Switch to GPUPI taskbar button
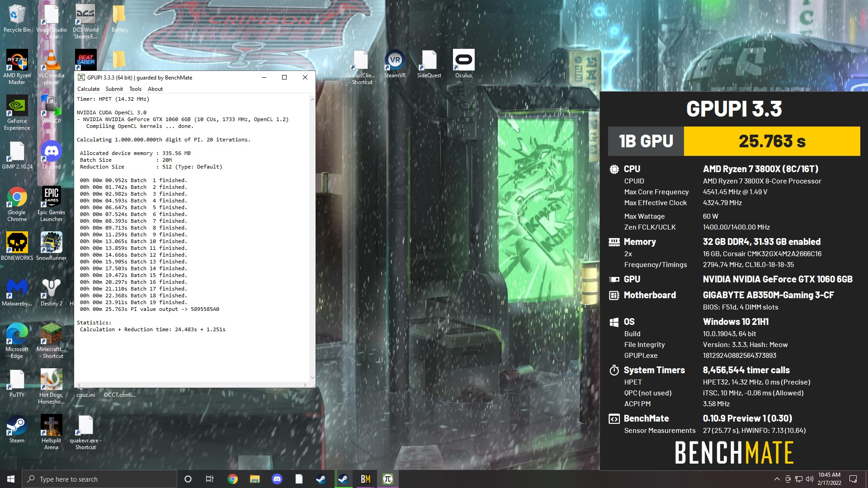Viewport: 868px width, 488px height. (x=387, y=479)
